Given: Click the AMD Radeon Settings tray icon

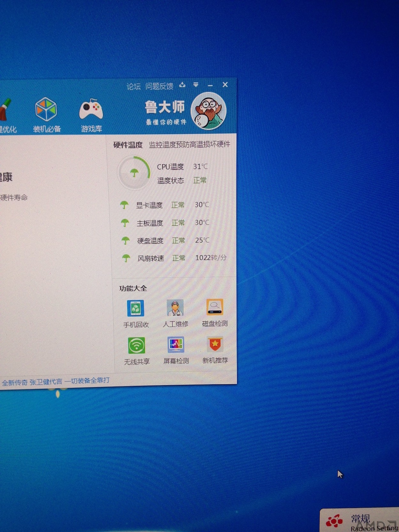Looking at the screenshot, I should click(334, 521).
